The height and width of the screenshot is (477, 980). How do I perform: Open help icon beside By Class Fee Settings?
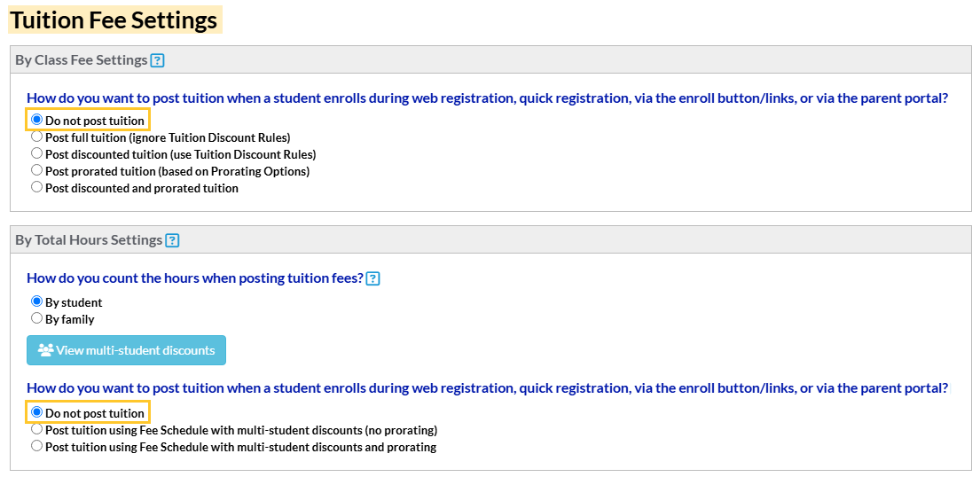[158, 61]
